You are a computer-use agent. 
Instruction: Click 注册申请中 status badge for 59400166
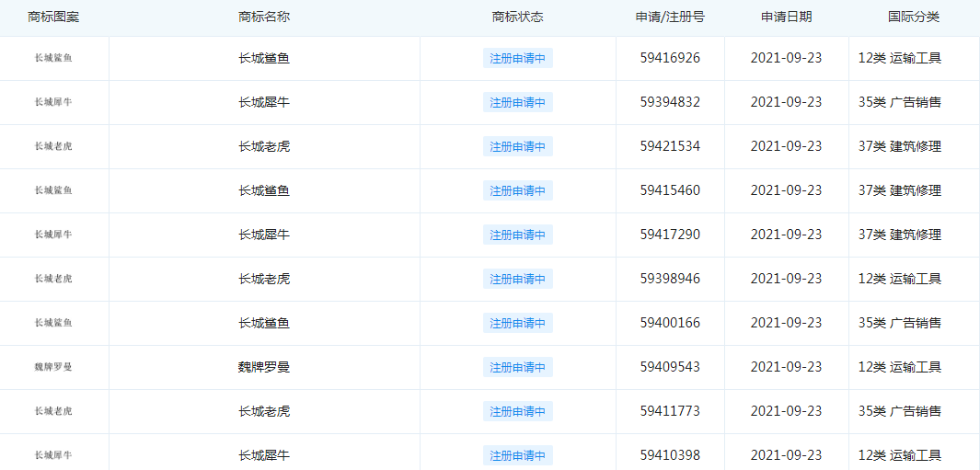(x=517, y=323)
